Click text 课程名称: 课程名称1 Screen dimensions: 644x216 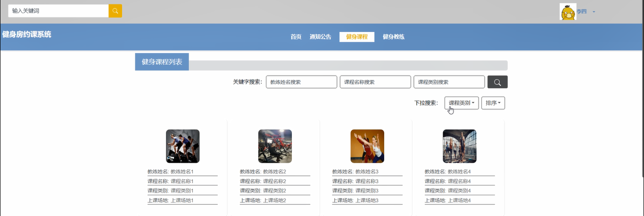tap(171, 181)
